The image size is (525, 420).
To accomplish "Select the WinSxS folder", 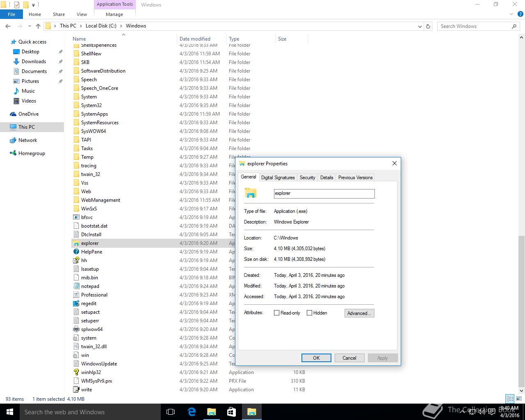I will tap(89, 209).
